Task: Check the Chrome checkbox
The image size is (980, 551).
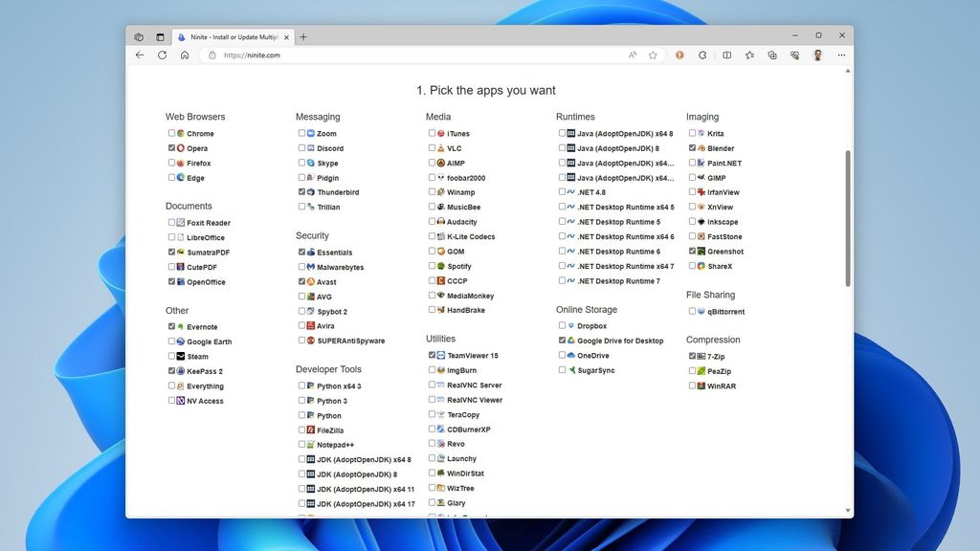Action: (x=170, y=133)
